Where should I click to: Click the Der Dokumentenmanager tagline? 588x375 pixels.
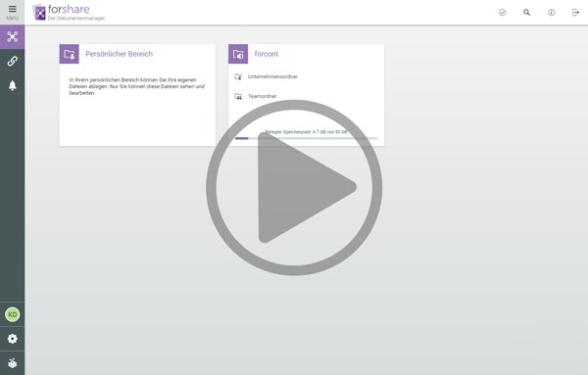[x=76, y=19]
